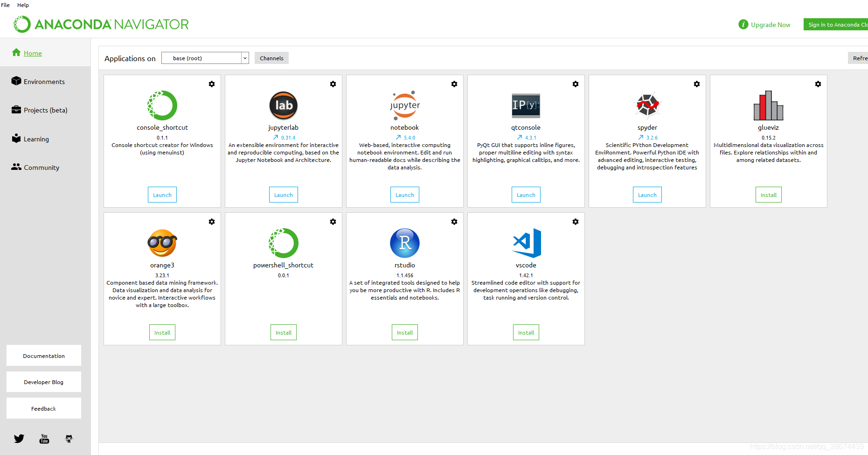Screen dimensions: 868x455
Task: Open settings gear on rstudio card
Action: click(x=454, y=222)
